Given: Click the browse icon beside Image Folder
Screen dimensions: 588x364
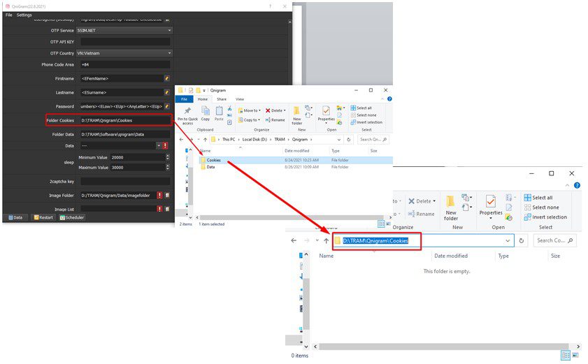Looking at the screenshot, I should [x=167, y=196].
